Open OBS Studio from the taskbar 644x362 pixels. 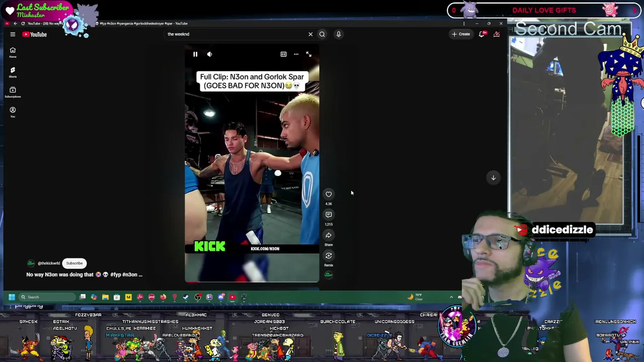pos(198,297)
